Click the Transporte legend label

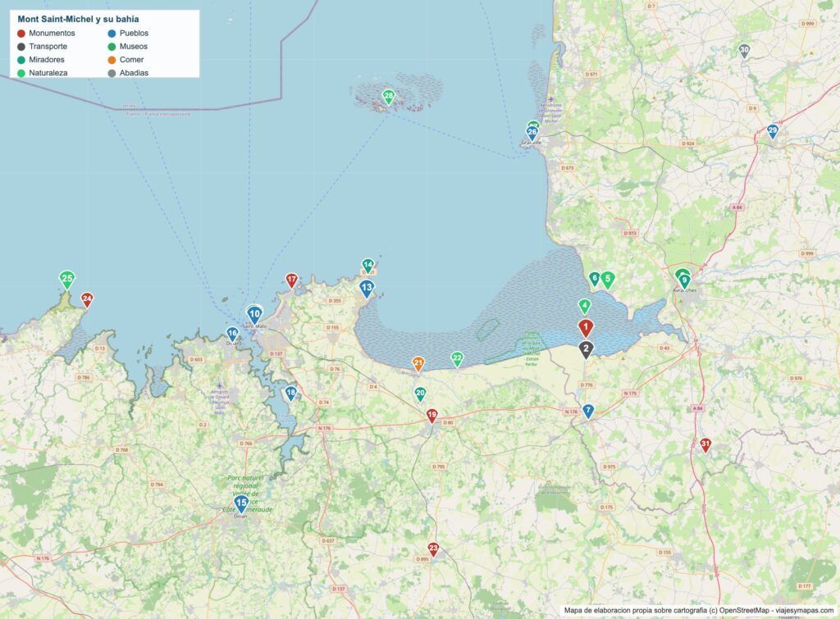tap(48, 47)
